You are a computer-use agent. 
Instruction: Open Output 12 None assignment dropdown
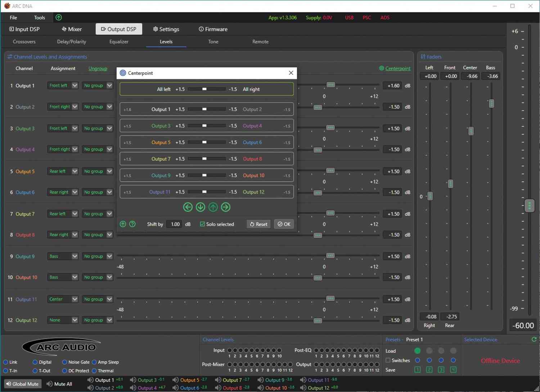pyautogui.click(x=63, y=320)
